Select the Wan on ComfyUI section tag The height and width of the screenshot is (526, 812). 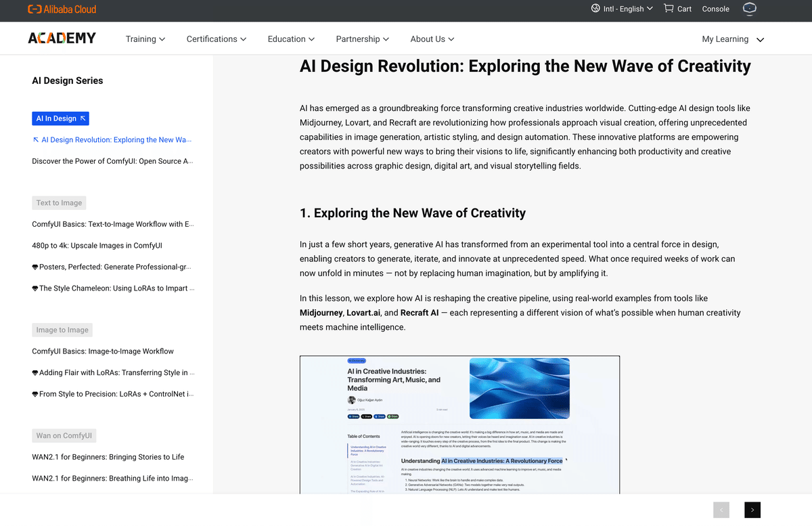tap(64, 436)
